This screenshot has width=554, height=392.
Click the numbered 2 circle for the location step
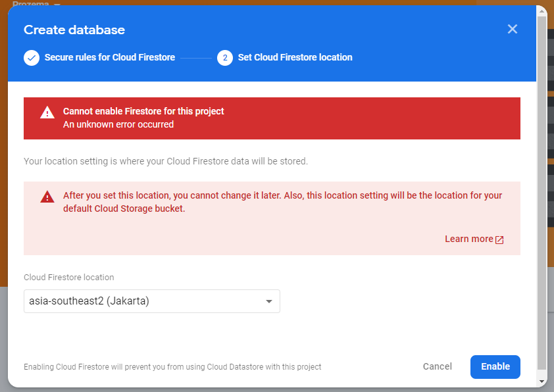225,58
